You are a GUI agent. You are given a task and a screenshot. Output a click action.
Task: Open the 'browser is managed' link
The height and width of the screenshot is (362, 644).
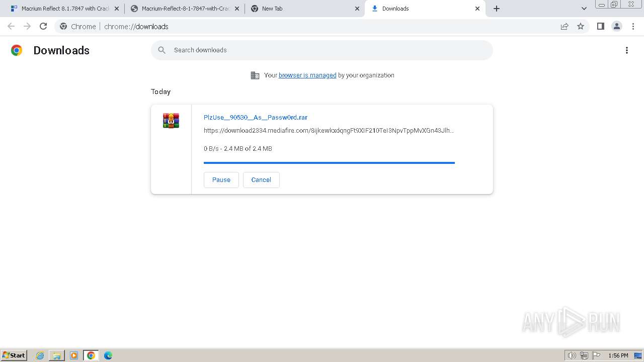pyautogui.click(x=307, y=75)
